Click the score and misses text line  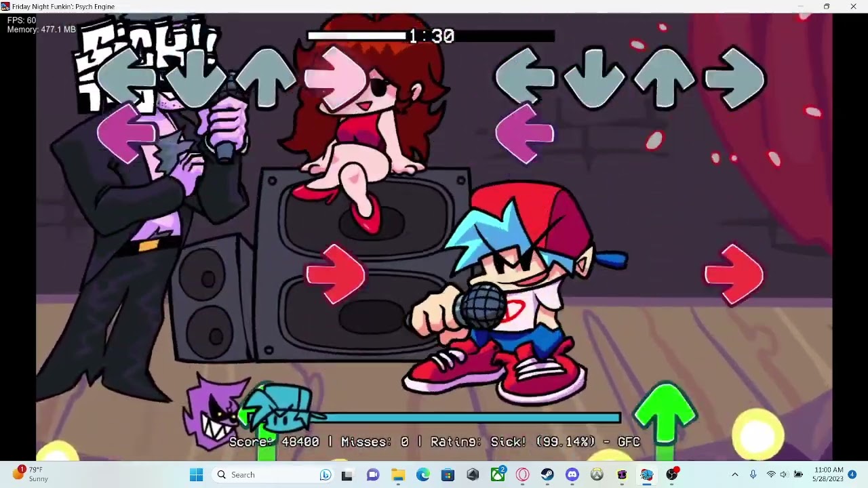(x=434, y=442)
